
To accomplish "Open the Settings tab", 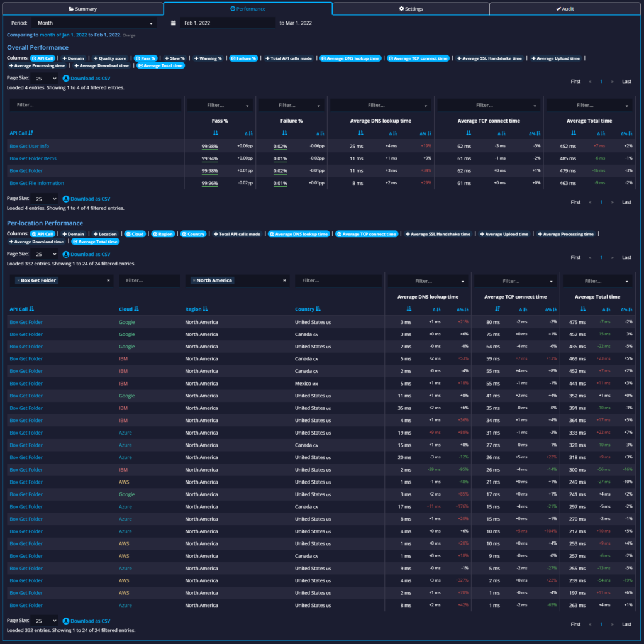I will [411, 9].
